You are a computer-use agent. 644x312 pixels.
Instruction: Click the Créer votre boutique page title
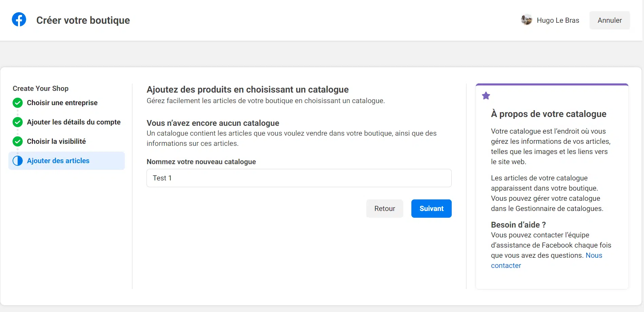83,20
